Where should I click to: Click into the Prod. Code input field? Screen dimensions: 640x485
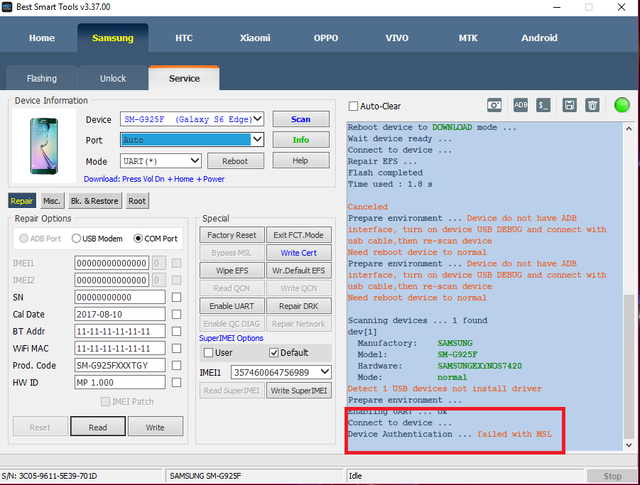[x=120, y=365]
